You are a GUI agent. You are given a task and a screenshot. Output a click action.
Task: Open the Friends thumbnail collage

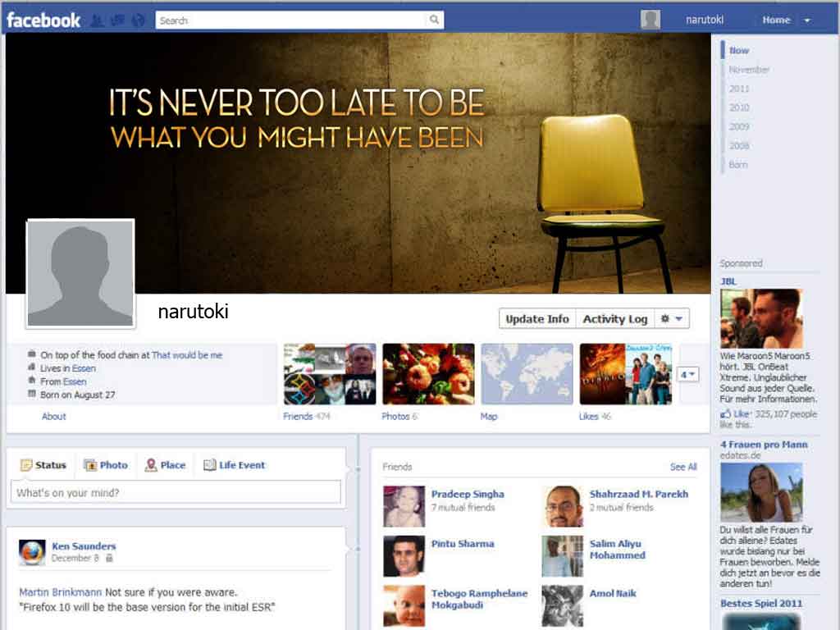pyautogui.click(x=330, y=374)
